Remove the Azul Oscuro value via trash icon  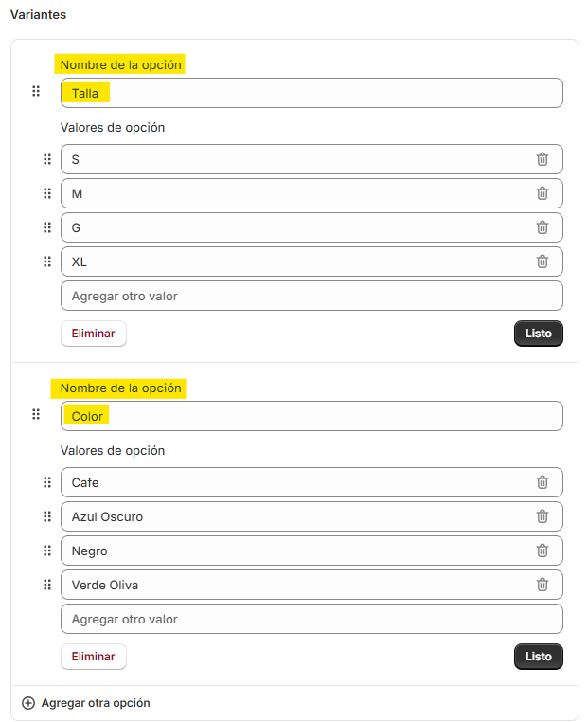[x=542, y=516]
